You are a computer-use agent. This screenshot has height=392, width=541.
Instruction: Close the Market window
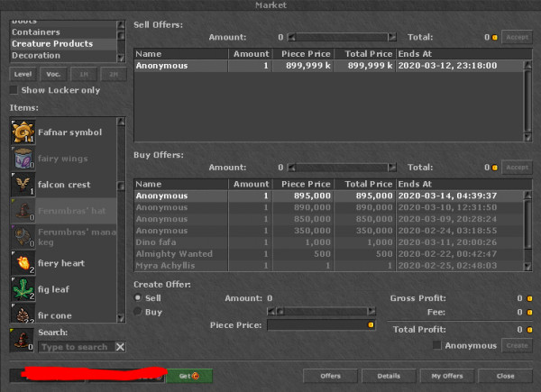(505, 376)
